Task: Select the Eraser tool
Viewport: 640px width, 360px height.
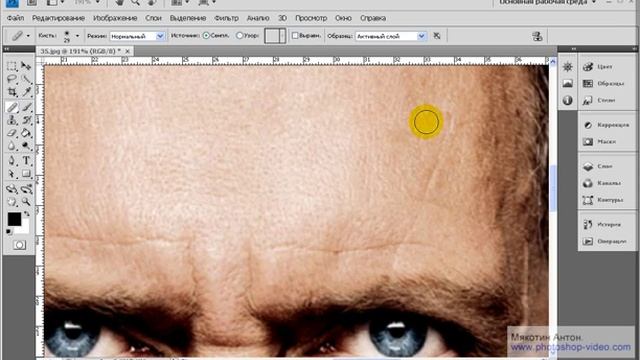Action: point(12,133)
